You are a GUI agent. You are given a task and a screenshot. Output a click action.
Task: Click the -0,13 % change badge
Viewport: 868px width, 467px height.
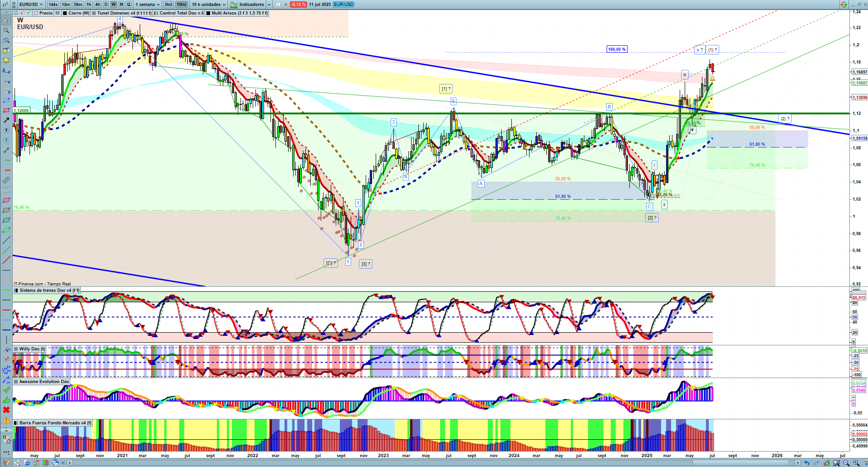click(298, 5)
